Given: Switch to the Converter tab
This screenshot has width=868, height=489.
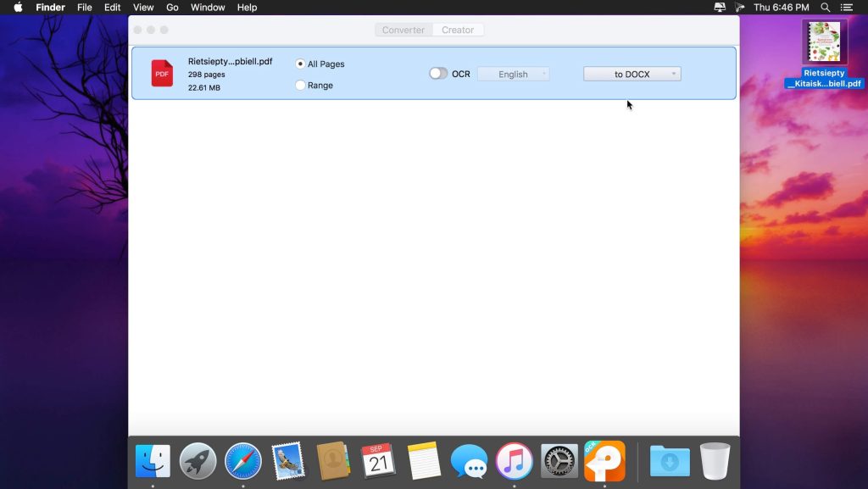Looking at the screenshot, I should [x=403, y=30].
